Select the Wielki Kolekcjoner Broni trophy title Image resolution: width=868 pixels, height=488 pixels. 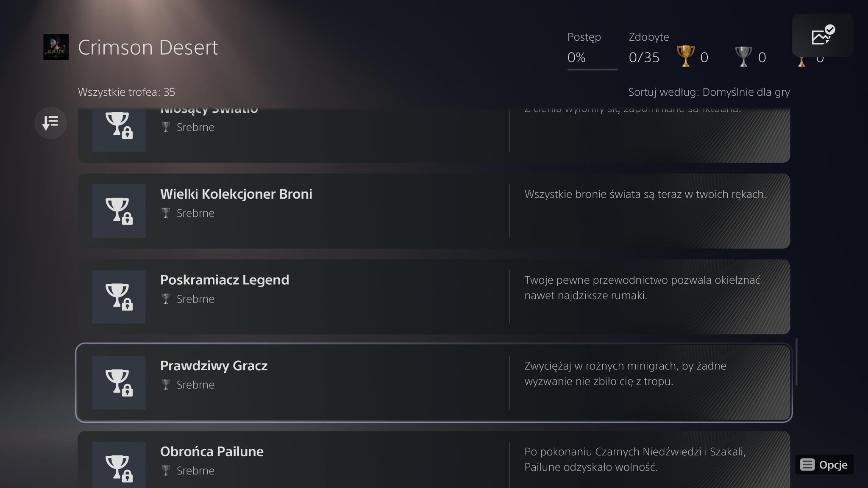point(236,194)
